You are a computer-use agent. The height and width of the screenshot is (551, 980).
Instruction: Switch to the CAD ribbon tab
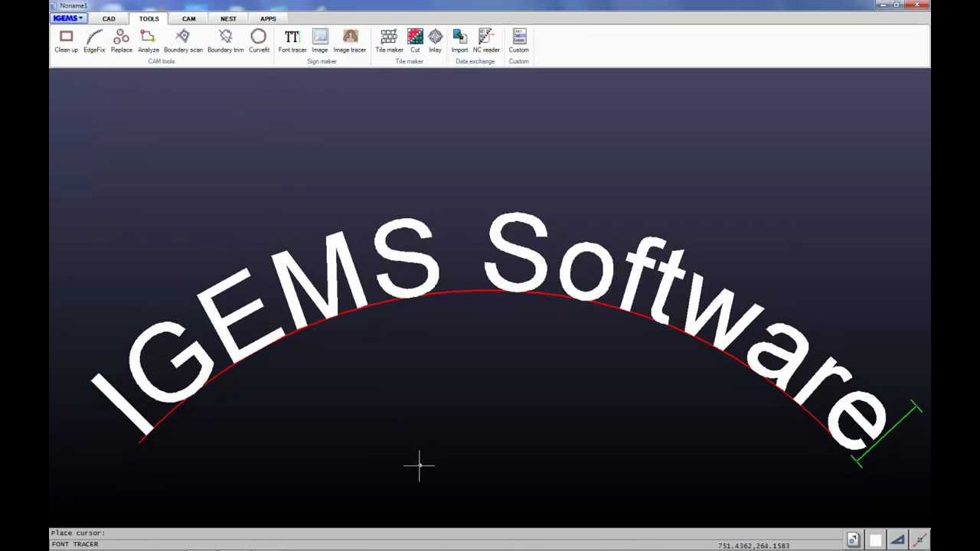coord(109,18)
